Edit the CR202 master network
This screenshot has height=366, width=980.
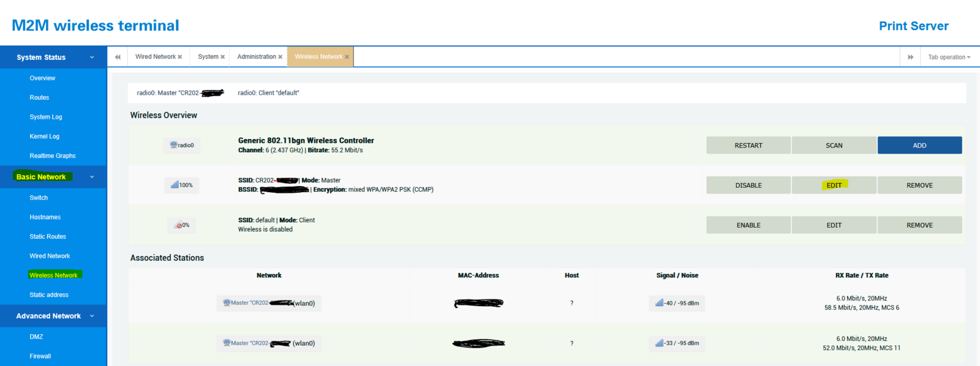coord(834,185)
